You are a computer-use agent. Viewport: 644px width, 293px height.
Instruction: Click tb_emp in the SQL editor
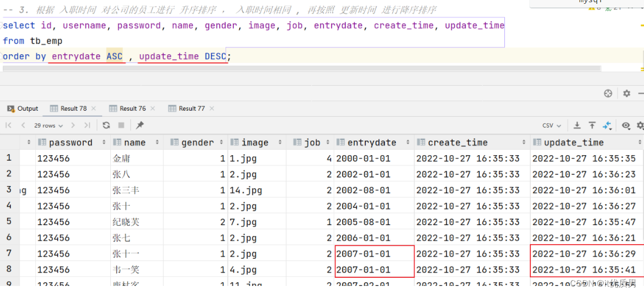46,41
